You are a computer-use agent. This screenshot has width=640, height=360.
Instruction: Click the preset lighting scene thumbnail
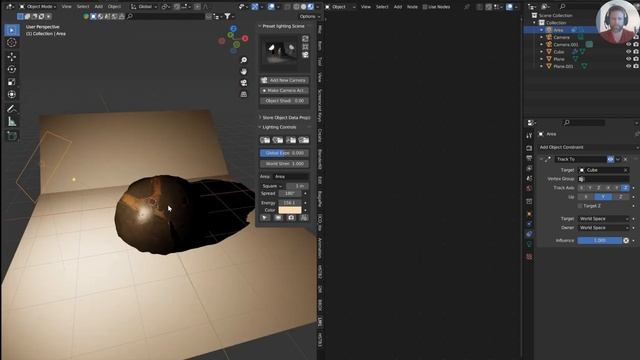pyautogui.click(x=280, y=51)
